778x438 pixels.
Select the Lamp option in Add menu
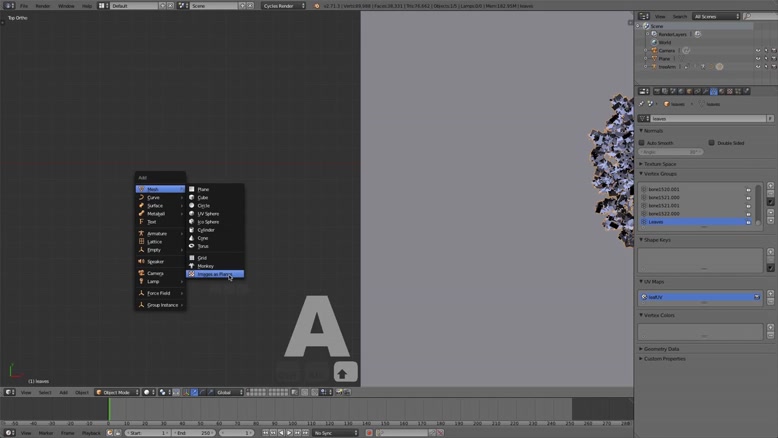(153, 281)
